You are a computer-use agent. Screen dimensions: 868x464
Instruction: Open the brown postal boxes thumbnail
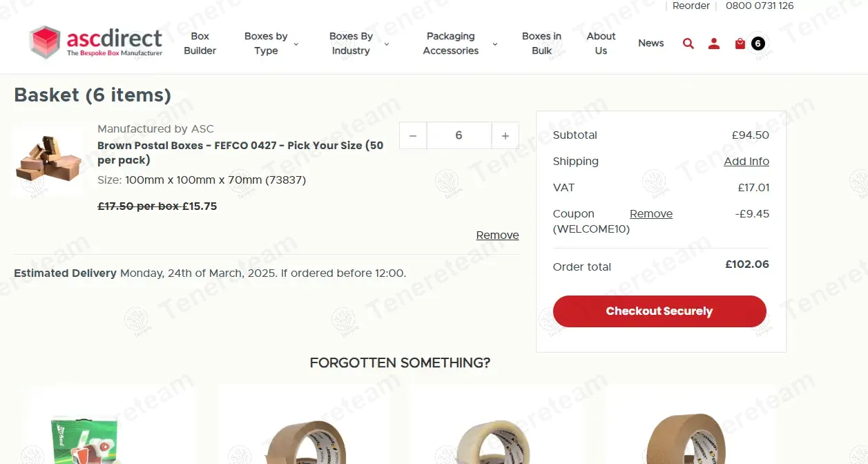[48, 162]
